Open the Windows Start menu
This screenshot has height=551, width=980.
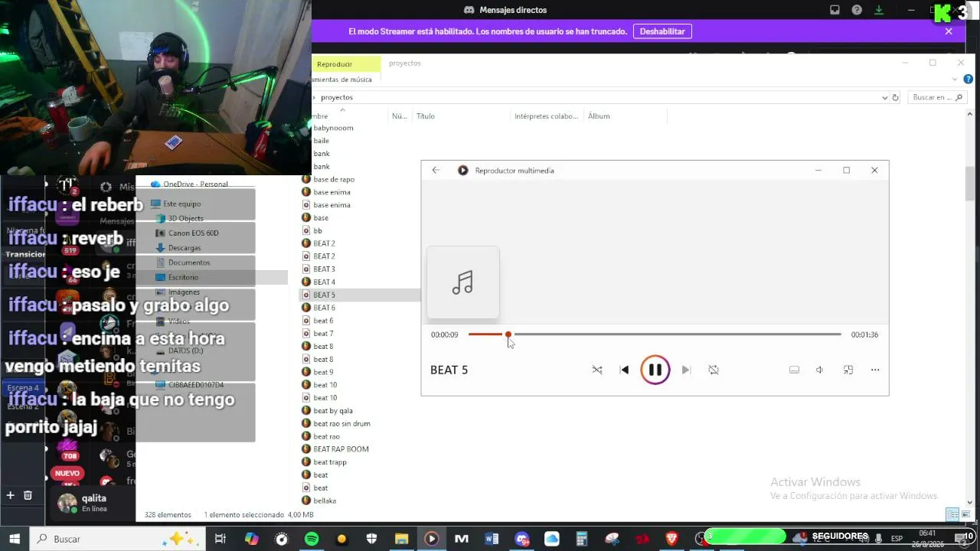[x=15, y=539]
